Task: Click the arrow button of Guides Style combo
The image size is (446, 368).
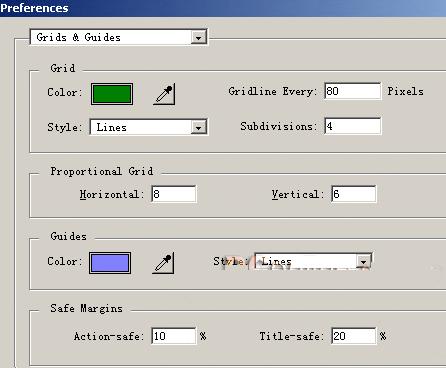Action: 363,262
